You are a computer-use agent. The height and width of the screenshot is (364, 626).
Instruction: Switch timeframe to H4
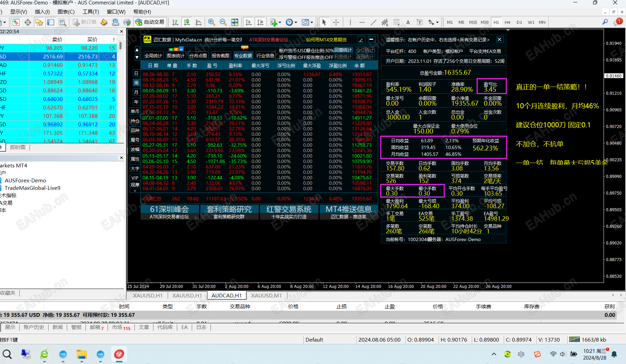pos(508,22)
